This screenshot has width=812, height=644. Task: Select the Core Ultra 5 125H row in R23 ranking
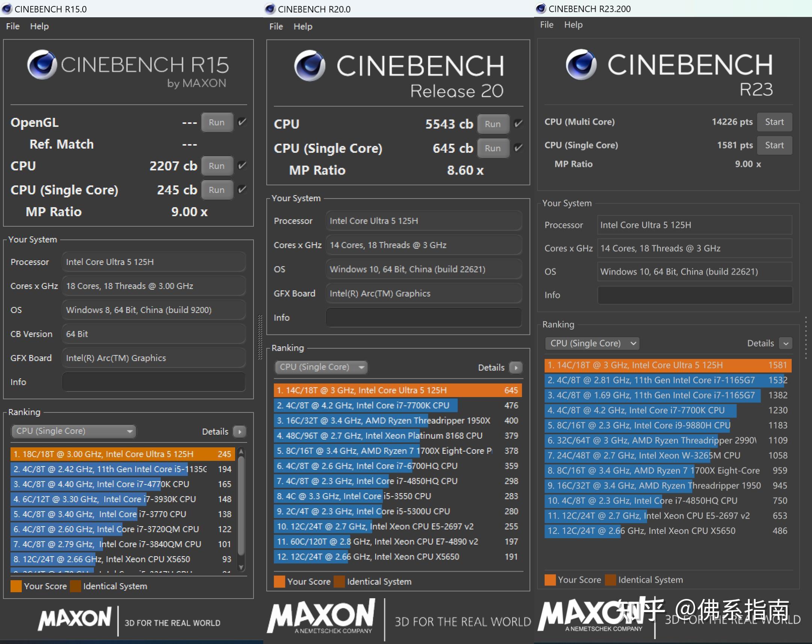click(668, 365)
